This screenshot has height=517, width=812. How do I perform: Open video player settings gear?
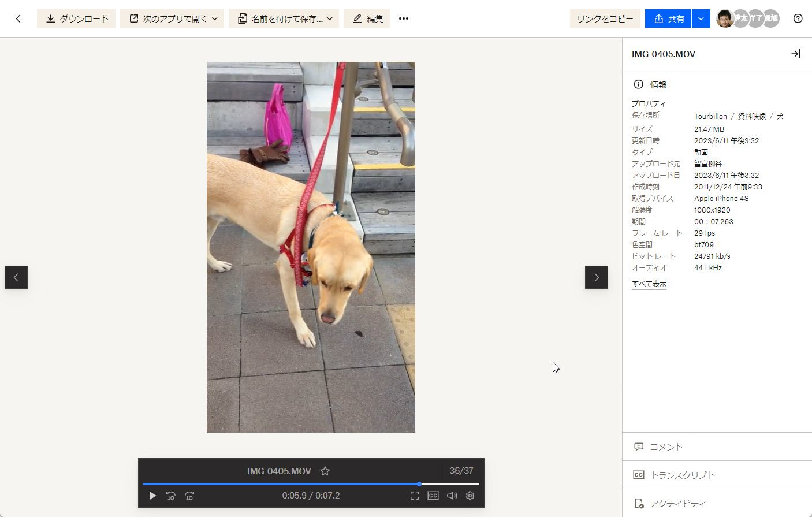(470, 496)
